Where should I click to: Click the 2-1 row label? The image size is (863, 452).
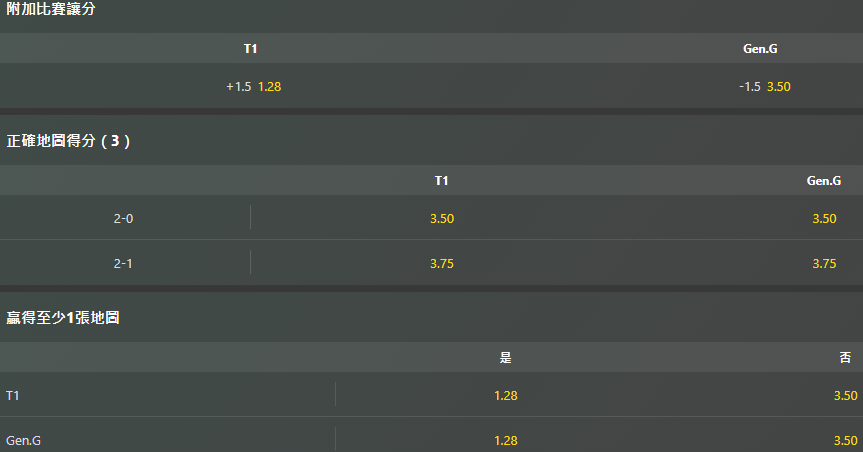123,264
